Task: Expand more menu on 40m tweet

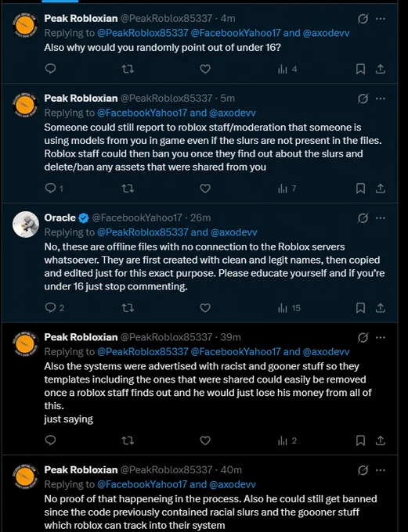Action: point(381,470)
